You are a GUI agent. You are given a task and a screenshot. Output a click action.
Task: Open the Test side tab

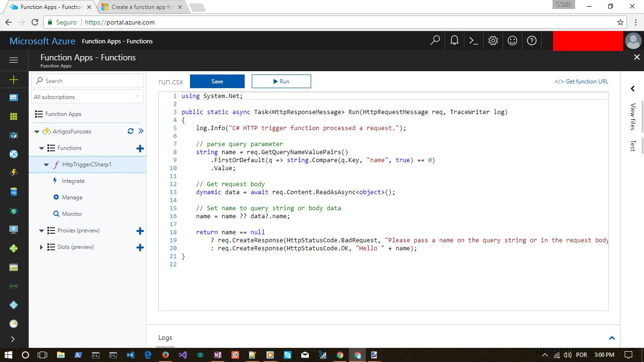tap(633, 146)
